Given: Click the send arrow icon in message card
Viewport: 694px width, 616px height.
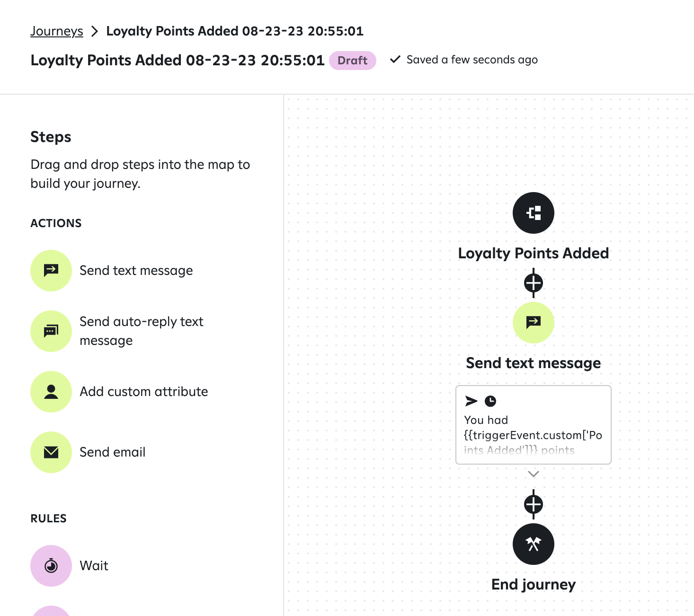Looking at the screenshot, I should click(471, 401).
